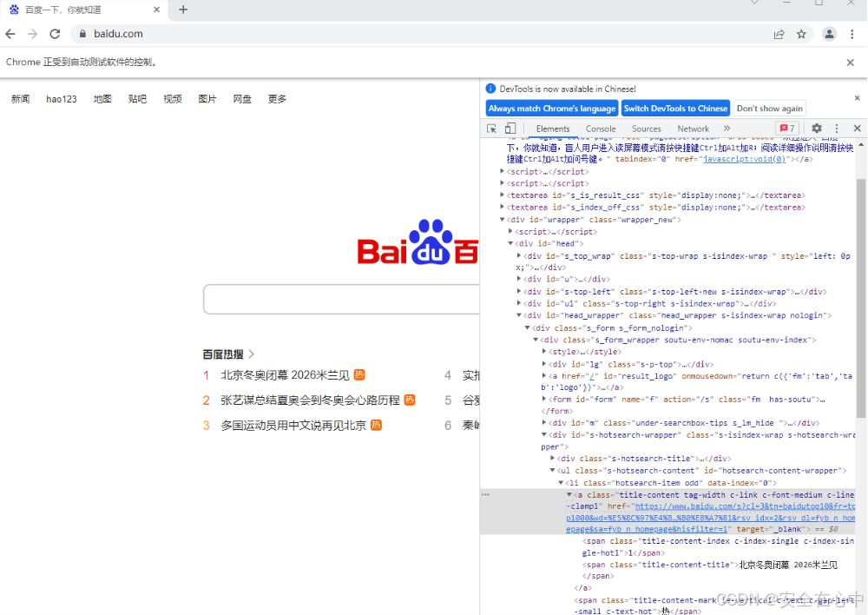Image resolution: width=868 pixels, height=615 pixels.
Task: Open hot search 张艺谋总结夏奥会到冬奥会心路历程
Action: point(310,400)
